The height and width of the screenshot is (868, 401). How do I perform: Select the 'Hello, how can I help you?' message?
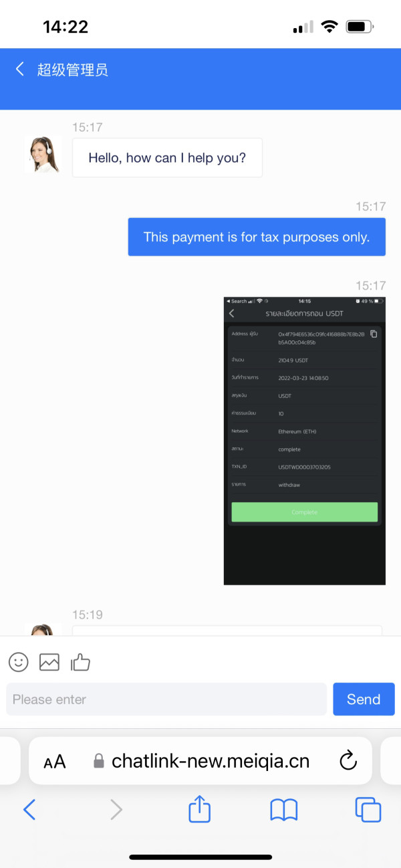[x=167, y=158]
